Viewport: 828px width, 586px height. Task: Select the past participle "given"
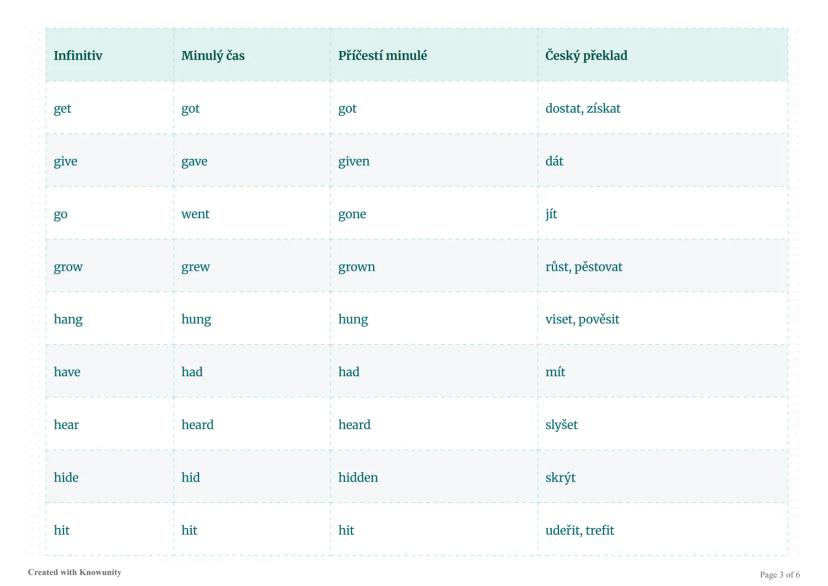click(x=354, y=161)
